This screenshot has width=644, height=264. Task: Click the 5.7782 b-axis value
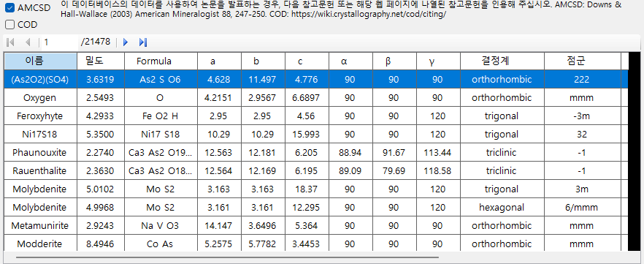pyautogui.click(x=264, y=244)
